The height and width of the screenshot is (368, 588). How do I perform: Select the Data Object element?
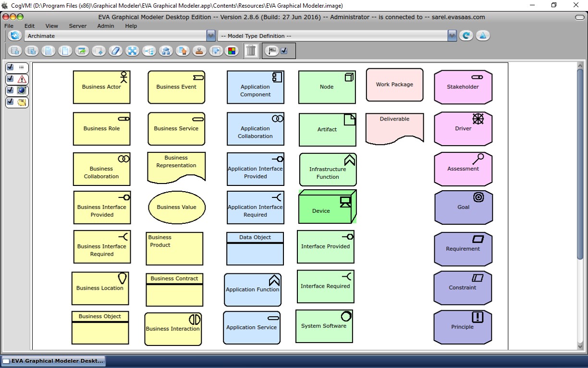coord(255,249)
